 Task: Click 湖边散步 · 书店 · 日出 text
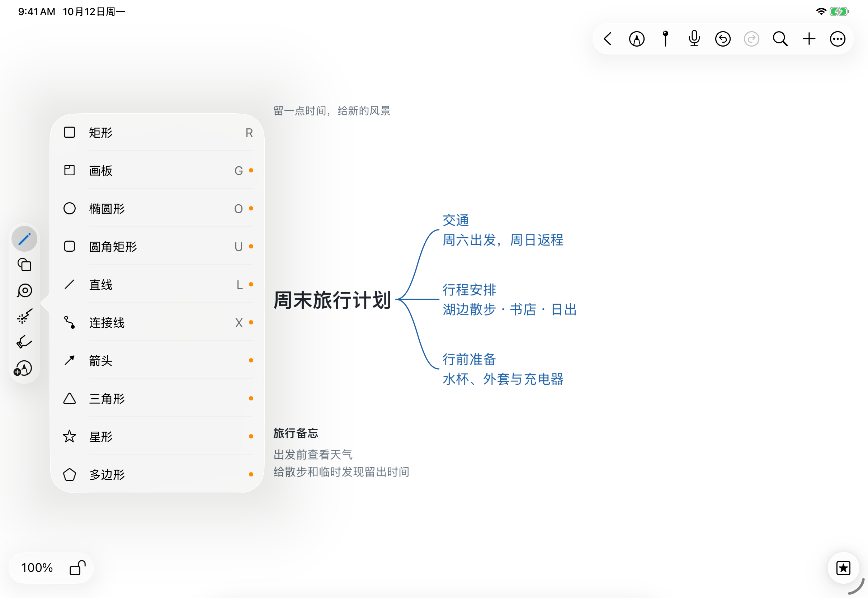510,309
